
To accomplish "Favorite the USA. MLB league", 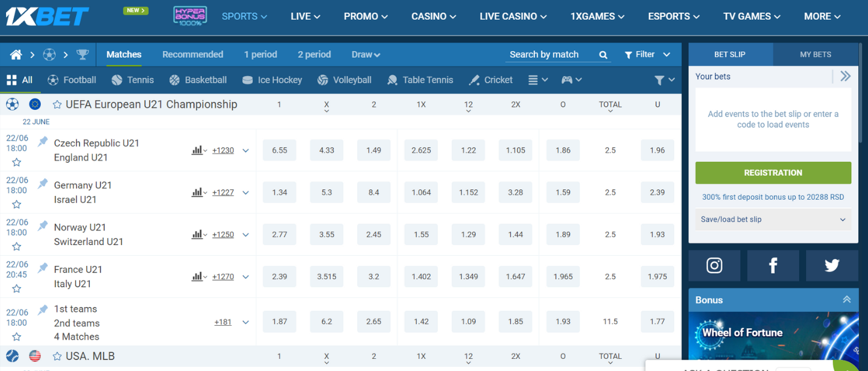I will pyautogui.click(x=57, y=357).
